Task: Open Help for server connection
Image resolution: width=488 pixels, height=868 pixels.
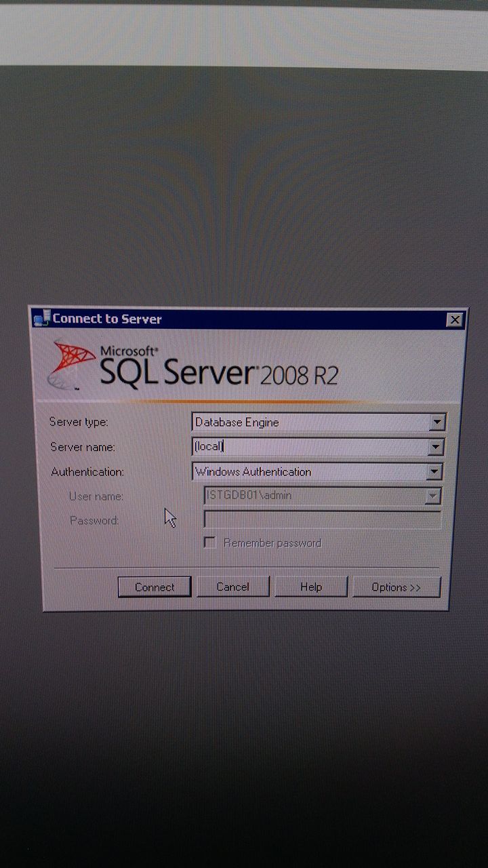Action: coord(311,586)
